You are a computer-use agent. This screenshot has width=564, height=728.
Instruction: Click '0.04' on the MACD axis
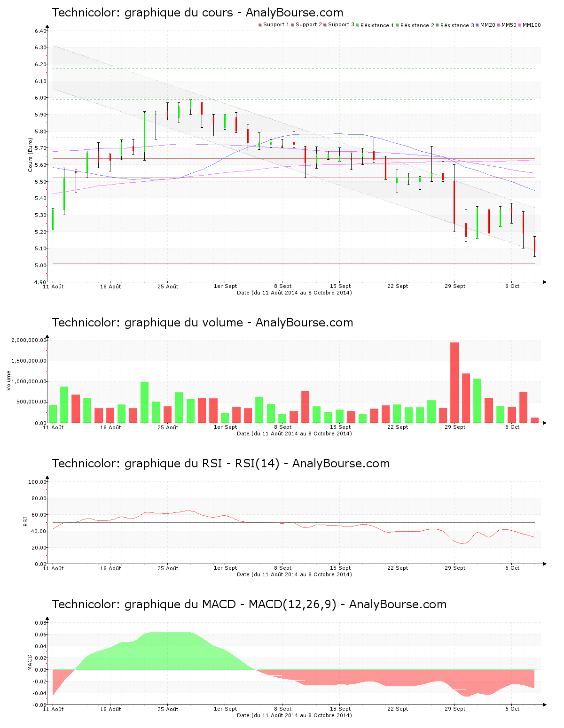[x=40, y=646]
